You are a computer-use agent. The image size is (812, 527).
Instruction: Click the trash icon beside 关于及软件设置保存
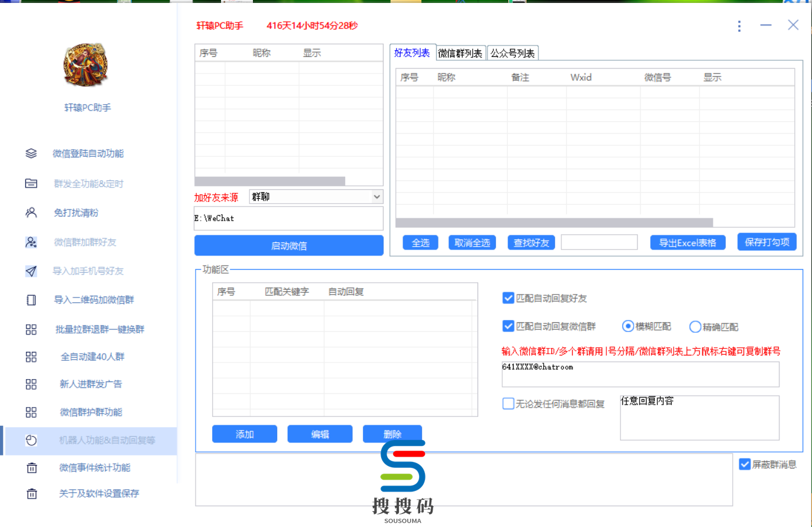click(x=32, y=493)
